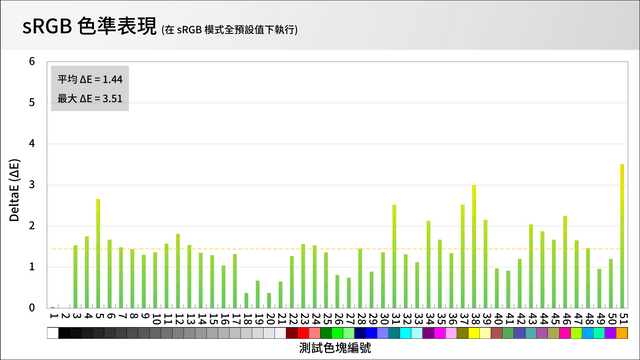Select the cyan swatch under patch 32
640x360 pixels.
point(406,333)
